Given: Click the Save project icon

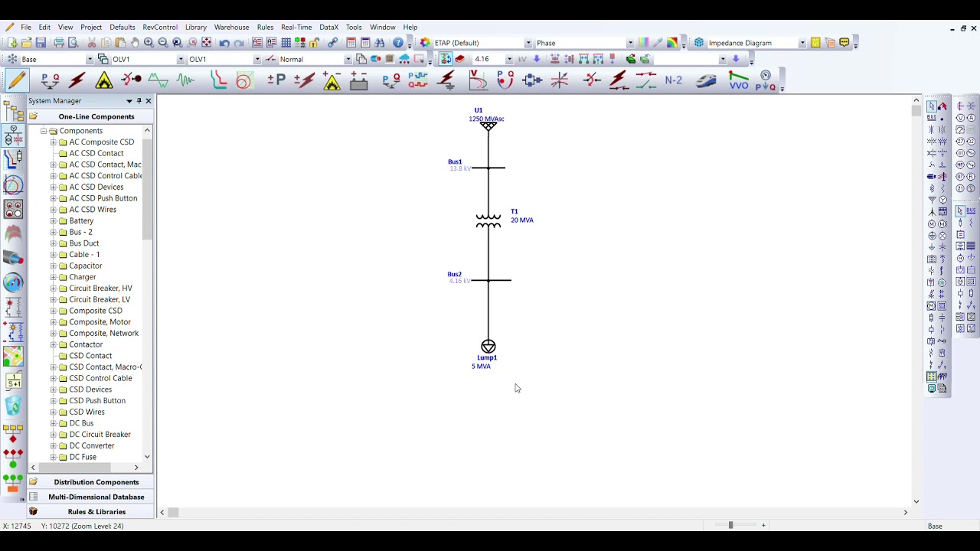Looking at the screenshot, I should pyautogui.click(x=41, y=43).
